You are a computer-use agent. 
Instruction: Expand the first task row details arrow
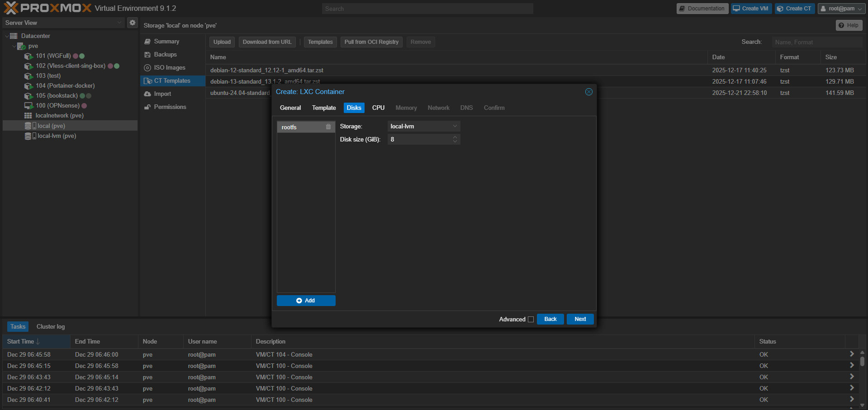(852, 354)
